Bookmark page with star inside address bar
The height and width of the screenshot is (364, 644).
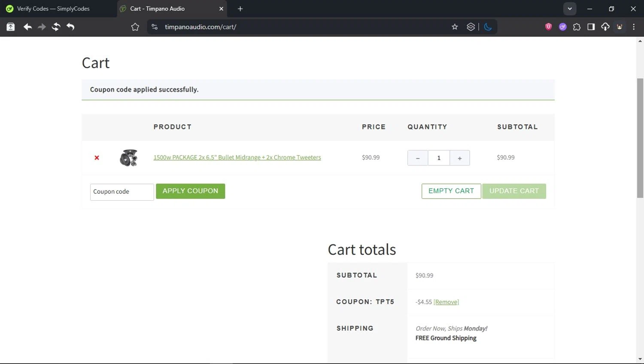pos(455,27)
